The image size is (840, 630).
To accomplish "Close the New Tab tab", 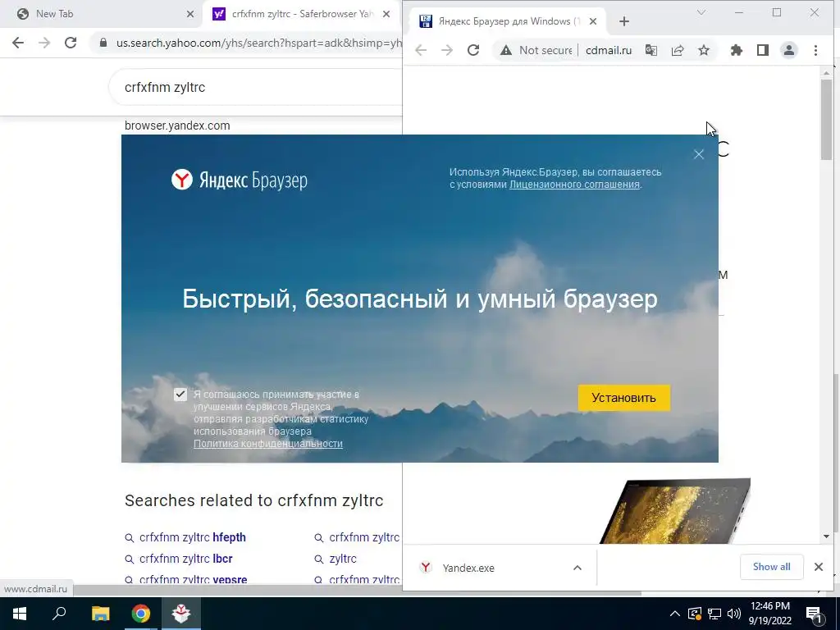I will coord(190,15).
